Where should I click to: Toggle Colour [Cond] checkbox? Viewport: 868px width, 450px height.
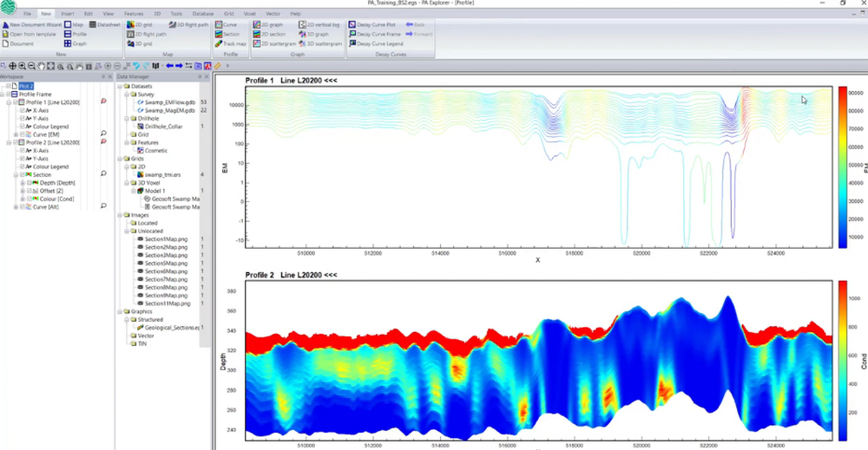[x=29, y=199]
